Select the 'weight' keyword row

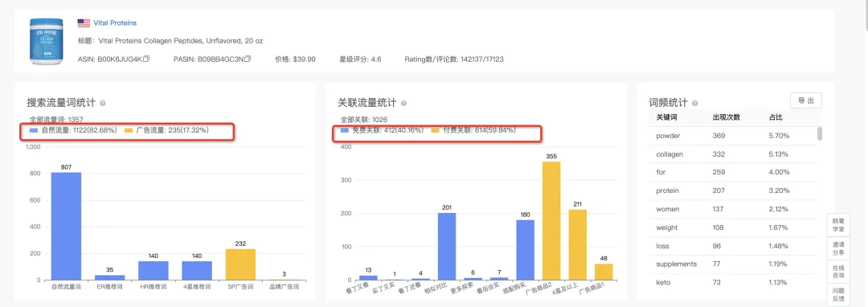tap(732, 227)
